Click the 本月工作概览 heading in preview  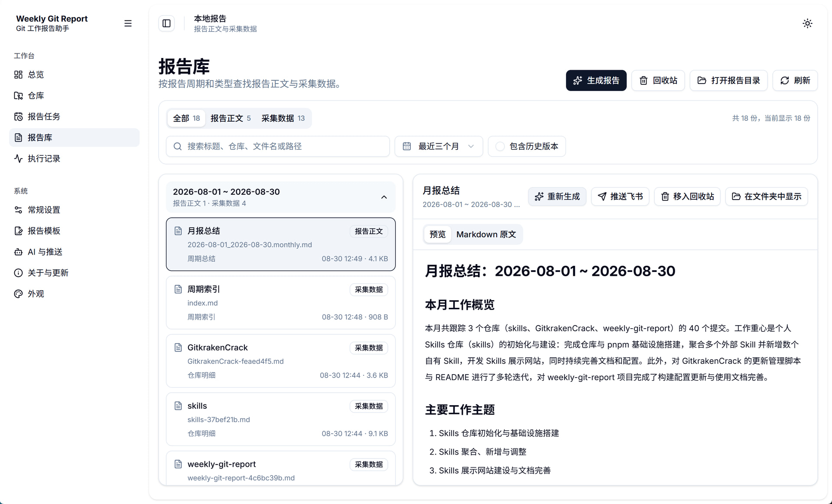[459, 305]
